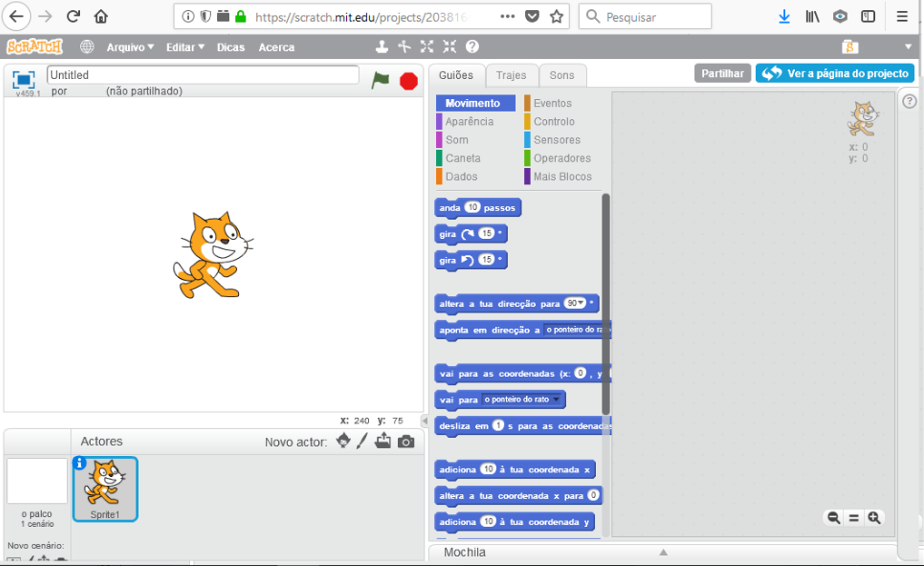924x566 pixels.
Task: Open 'vai para' target dropdown
Action: point(557,400)
